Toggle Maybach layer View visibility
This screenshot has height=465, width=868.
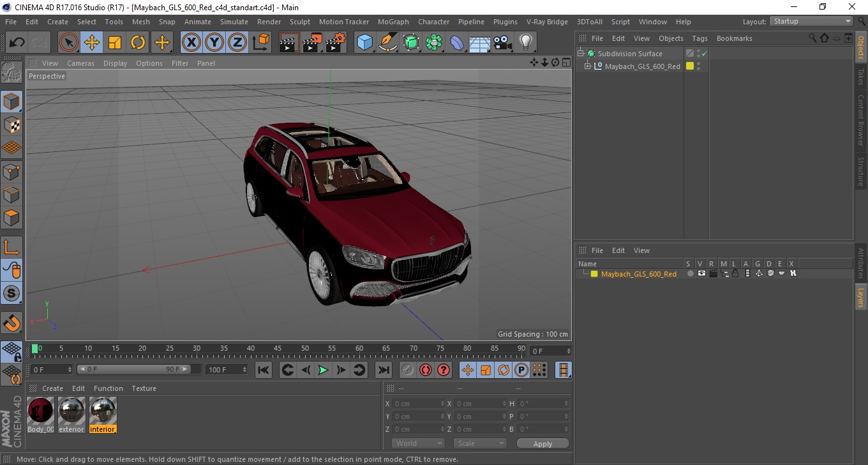click(701, 273)
